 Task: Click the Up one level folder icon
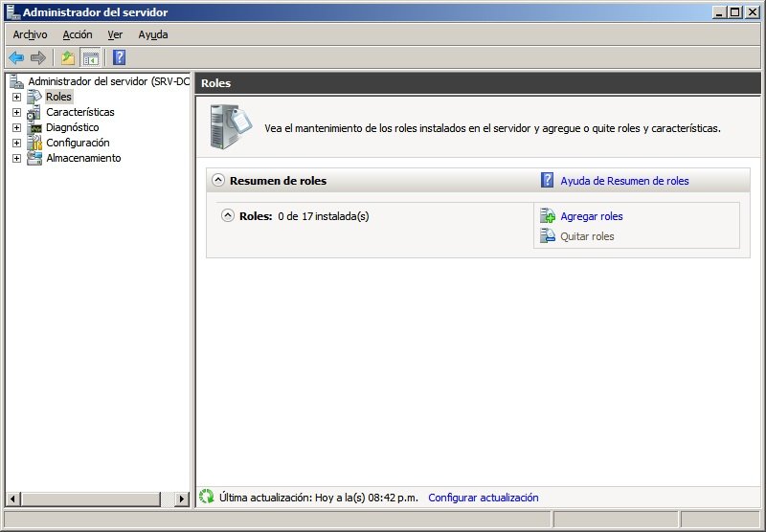tap(67, 58)
